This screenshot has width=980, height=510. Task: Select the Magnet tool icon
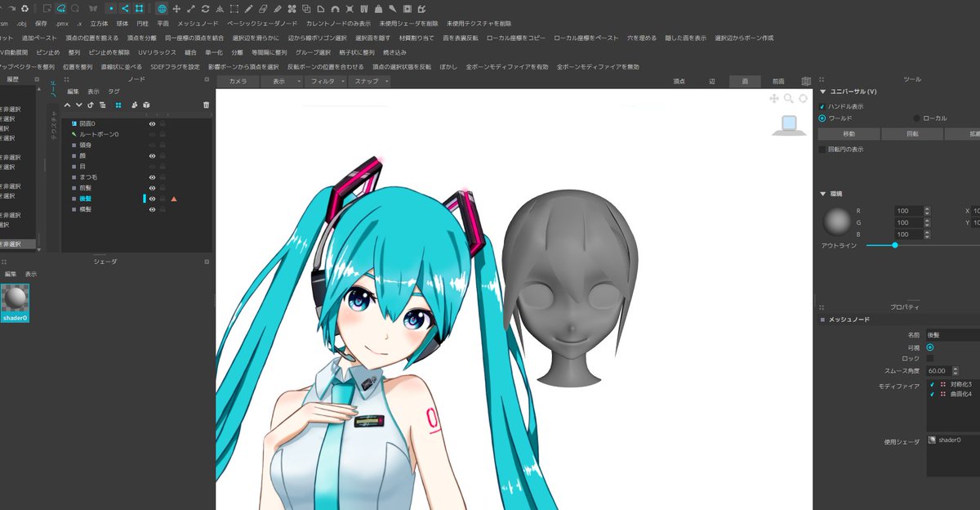(335, 8)
